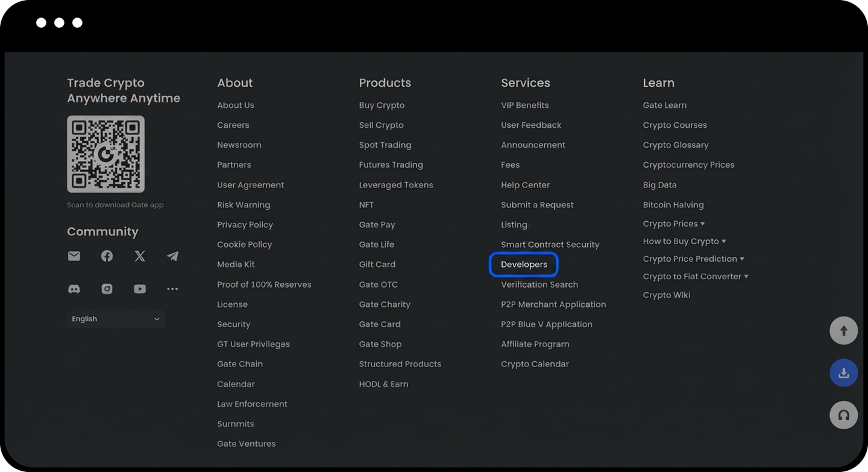
Task: Open the Gate Charity link
Action: (x=385, y=304)
